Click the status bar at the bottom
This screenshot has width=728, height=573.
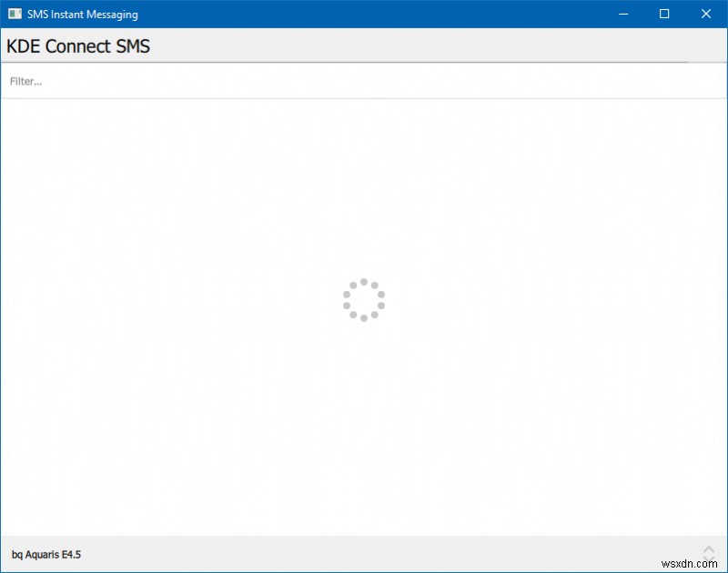364,552
